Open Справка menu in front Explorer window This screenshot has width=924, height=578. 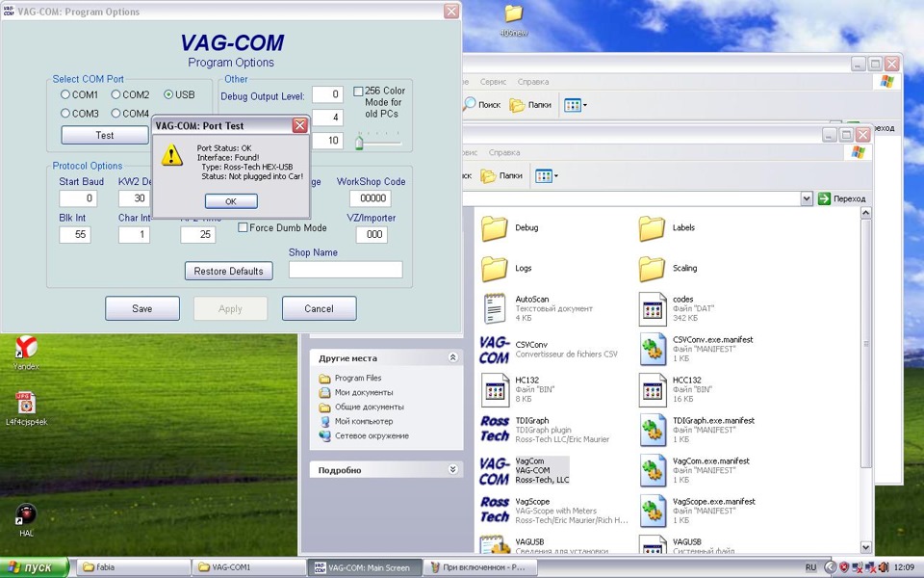[x=503, y=152]
